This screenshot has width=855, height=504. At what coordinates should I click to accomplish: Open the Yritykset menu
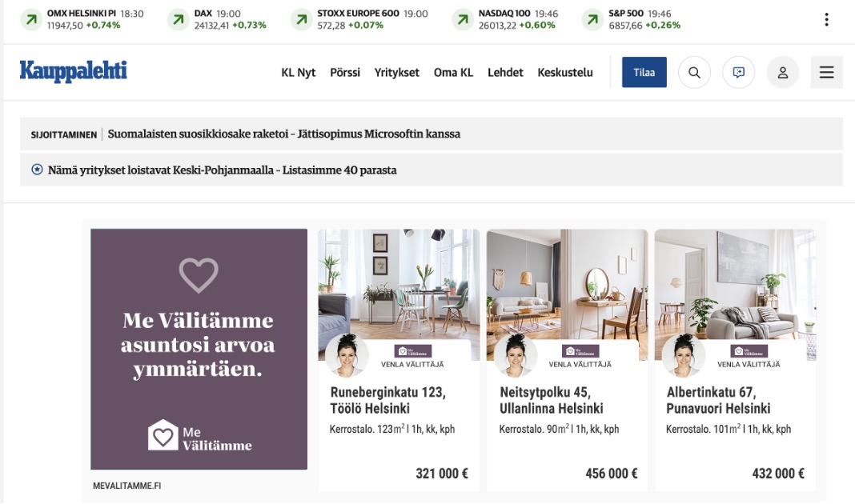tap(397, 73)
